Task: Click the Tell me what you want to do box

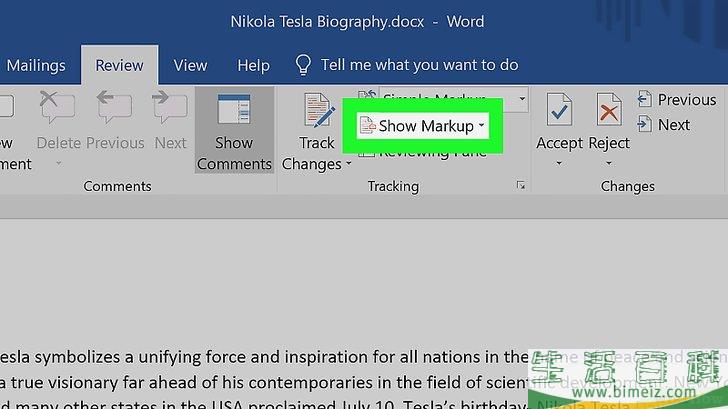Action: (x=419, y=65)
